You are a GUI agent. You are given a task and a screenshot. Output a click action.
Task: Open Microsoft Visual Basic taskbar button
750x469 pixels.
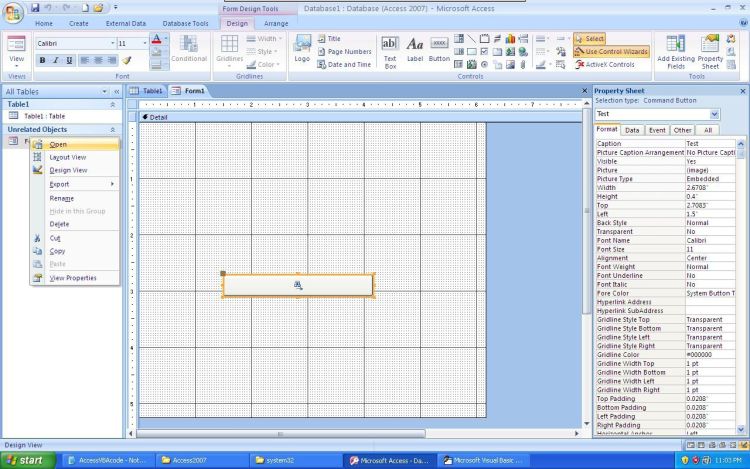coord(484,460)
